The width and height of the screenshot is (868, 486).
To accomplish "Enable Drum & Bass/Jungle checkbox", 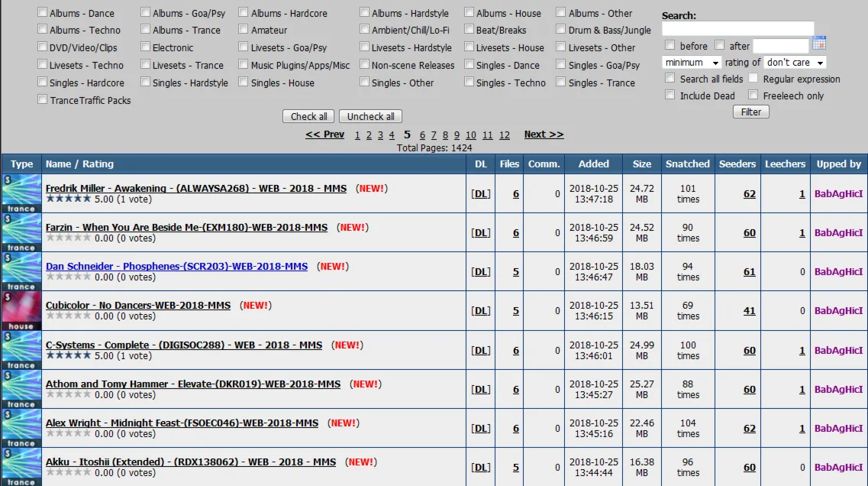I will tap(561, 29).
